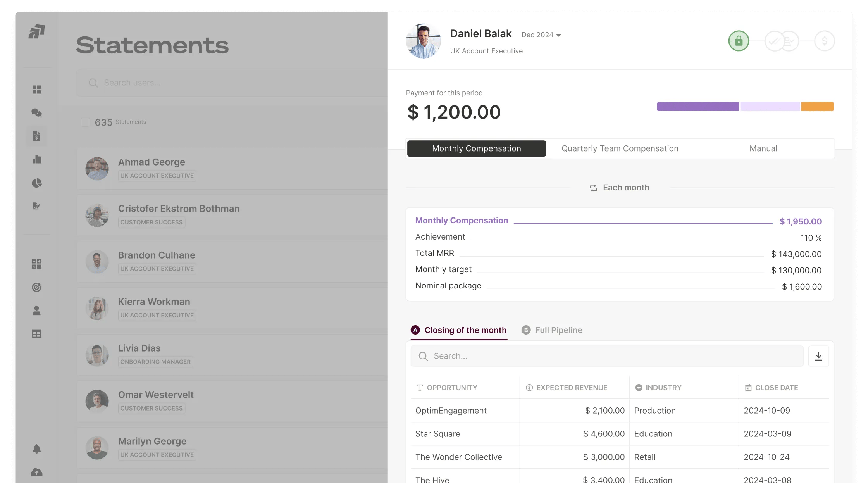Click Daniel Balak's profile photo
The width and height of the screenshot is (868, 483).
[423, 41]
